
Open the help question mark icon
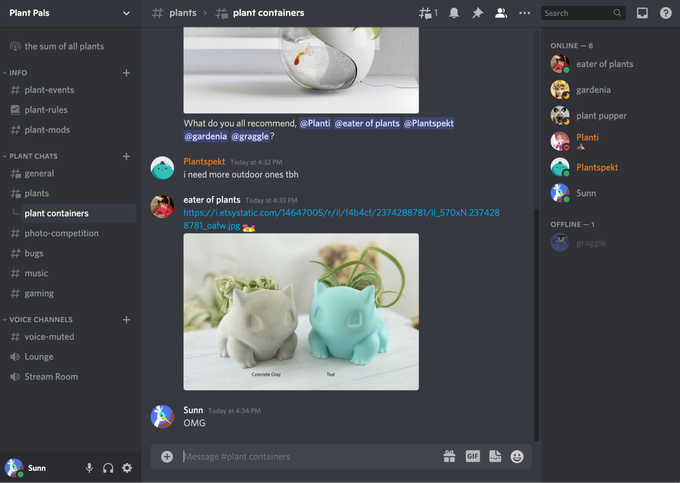click(666, 13)
